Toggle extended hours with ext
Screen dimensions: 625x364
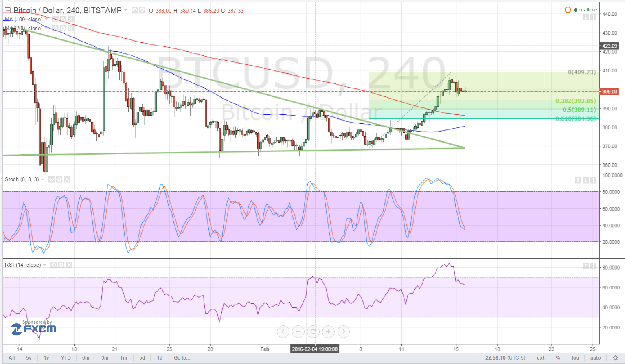pos(541,358)
